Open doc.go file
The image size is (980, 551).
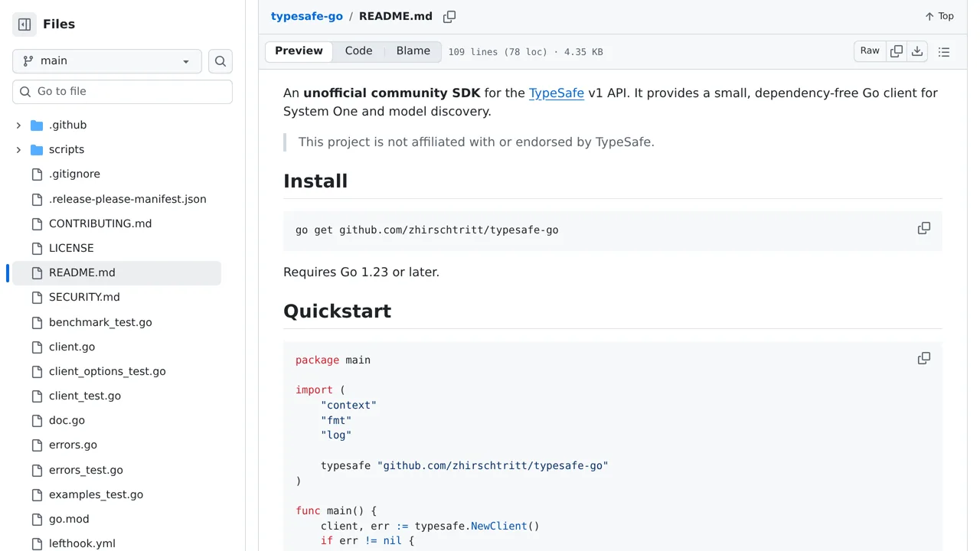click(67, 420)
